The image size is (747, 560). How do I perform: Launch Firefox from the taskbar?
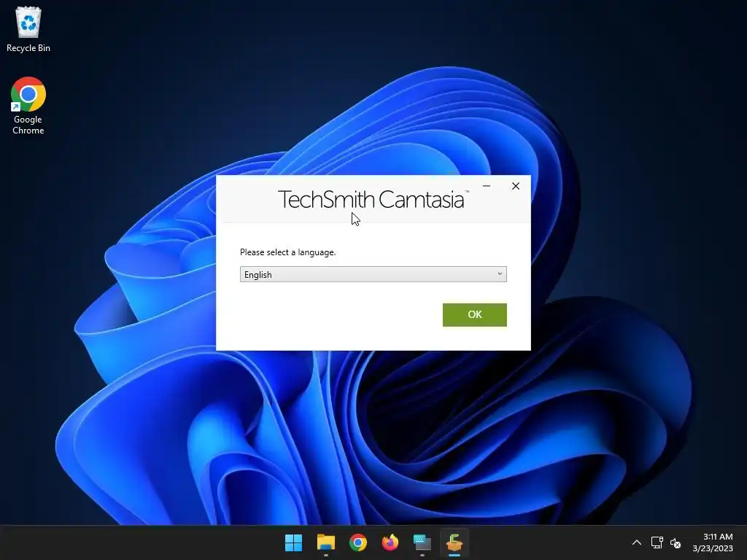[390, 542]
